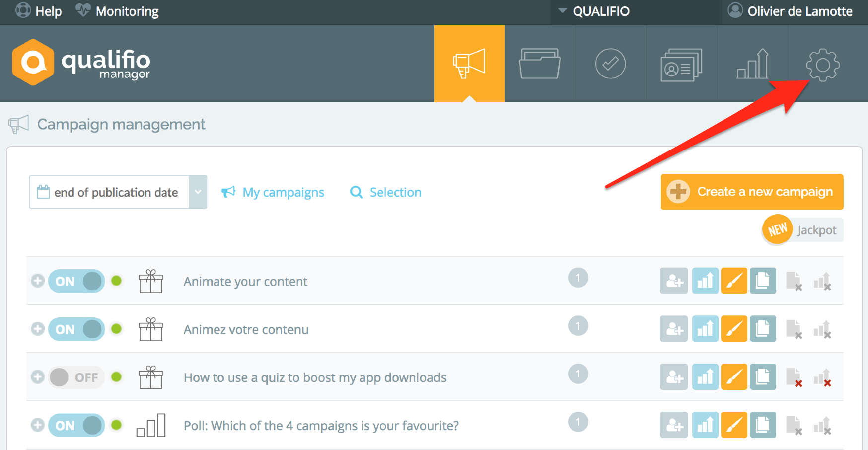View statistics for the Poll campaign

click(705, 425)
